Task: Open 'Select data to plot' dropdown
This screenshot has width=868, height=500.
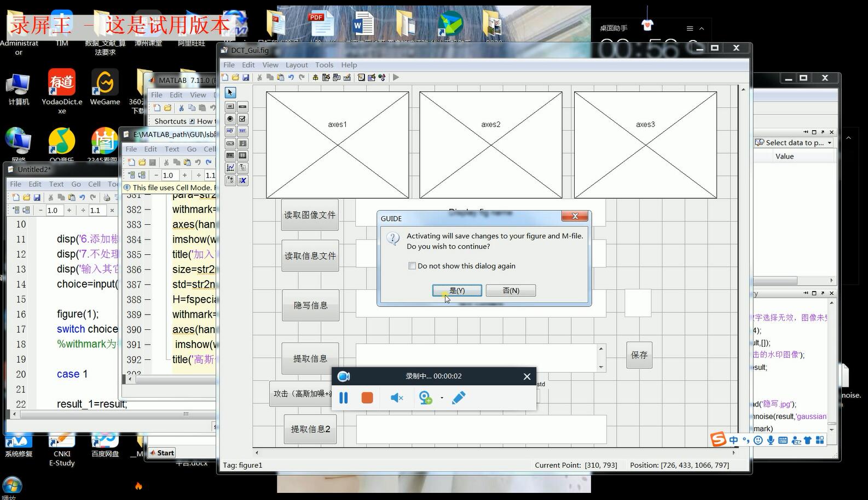Action: point(794,142)
